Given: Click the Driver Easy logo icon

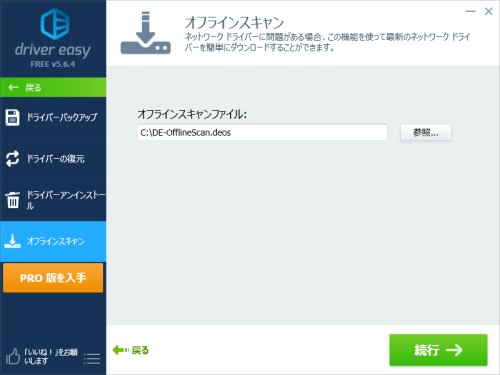Looking at the screenshot, I should 55,24.
